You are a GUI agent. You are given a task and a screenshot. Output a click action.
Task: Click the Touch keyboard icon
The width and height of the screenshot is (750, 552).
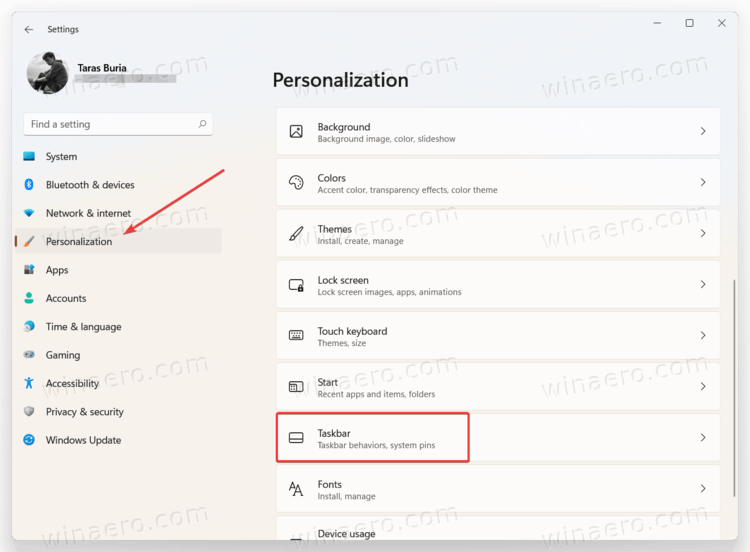pos(296,335)
